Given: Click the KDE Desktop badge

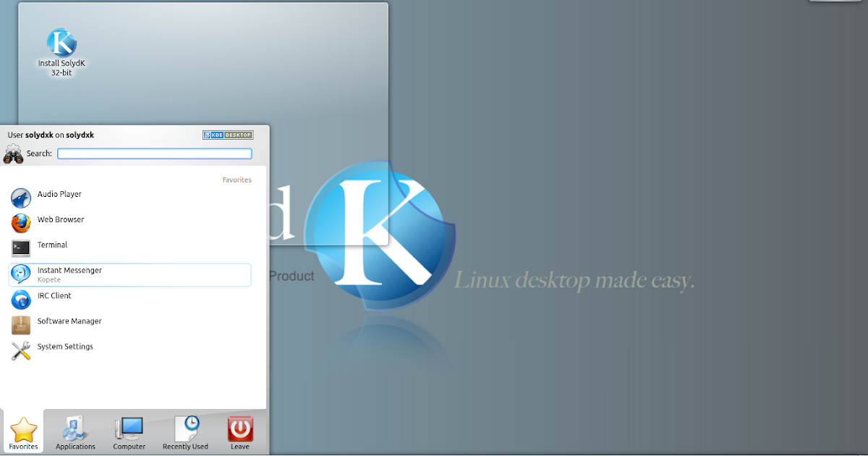Looking at the screenshot, I should 228,135.
